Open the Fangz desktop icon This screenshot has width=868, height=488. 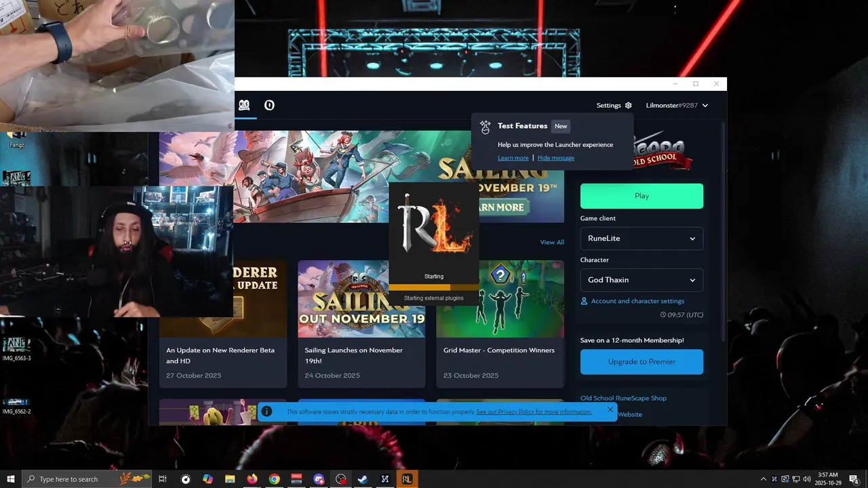17,139
